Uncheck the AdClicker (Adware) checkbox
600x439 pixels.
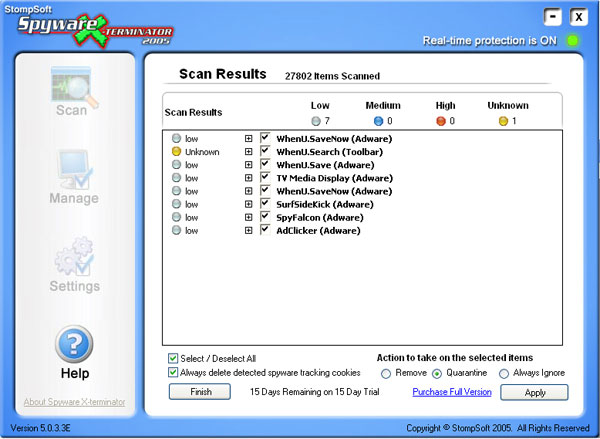265,230
